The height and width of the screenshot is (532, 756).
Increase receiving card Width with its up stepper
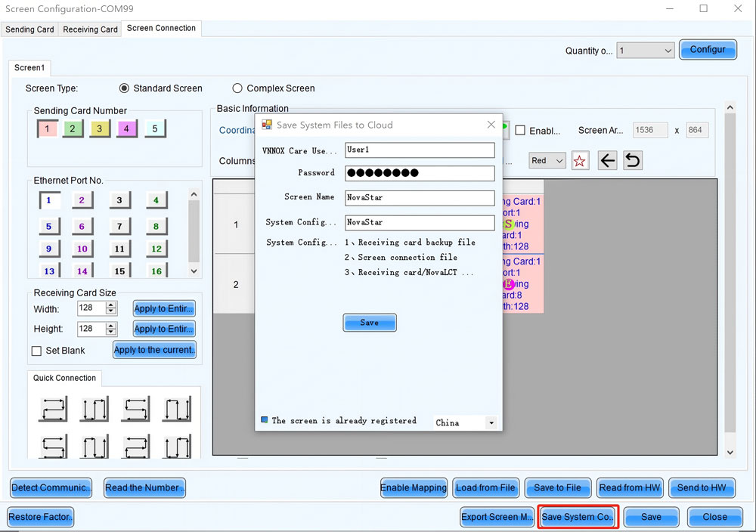112,305
